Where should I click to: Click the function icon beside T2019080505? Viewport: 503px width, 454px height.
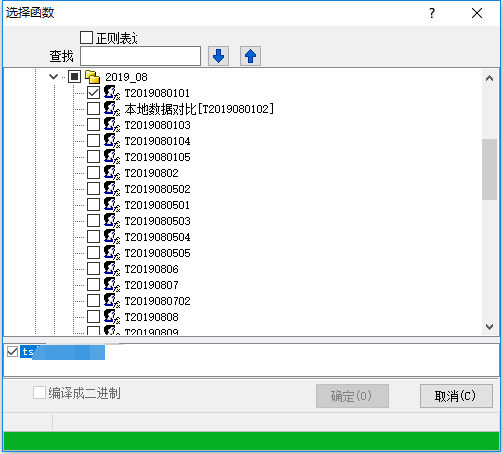click(x=112, y=253)
